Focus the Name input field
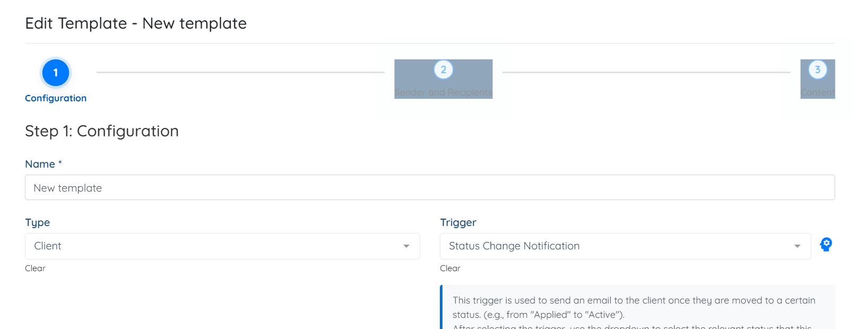 (x=430, y=188)
